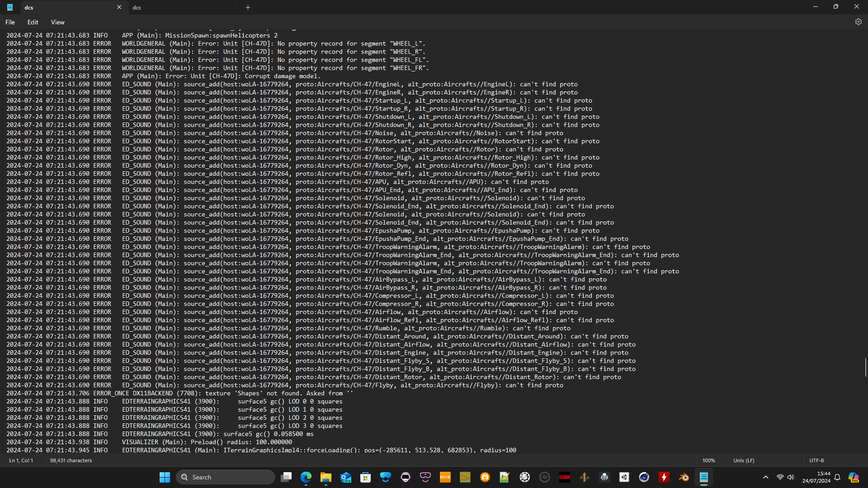
Task: Click the Notepad app icon in the title bar
Action: (10, 7)
